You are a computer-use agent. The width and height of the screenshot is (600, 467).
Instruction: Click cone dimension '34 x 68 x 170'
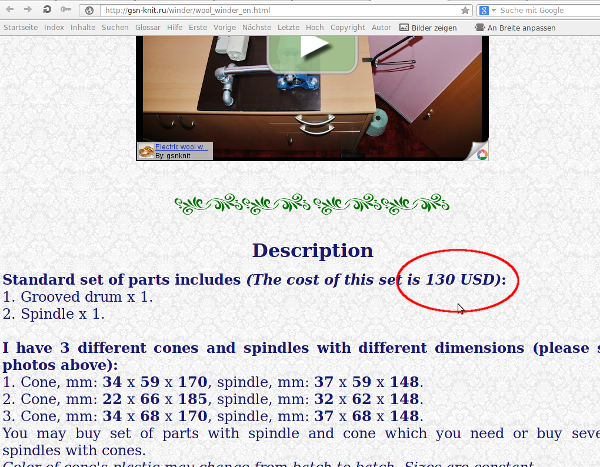(155, 416)
